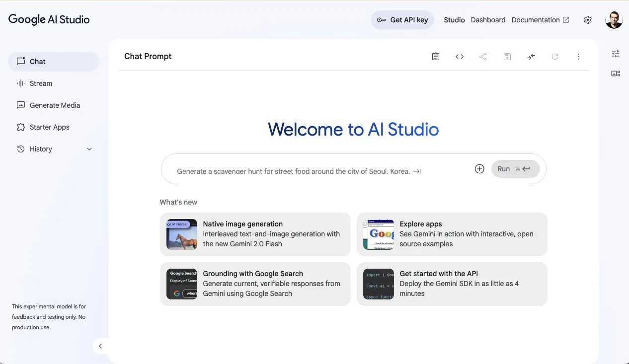Click the experimental model notice text
This screenshot has height=364, width=629.
click(49, 317)
